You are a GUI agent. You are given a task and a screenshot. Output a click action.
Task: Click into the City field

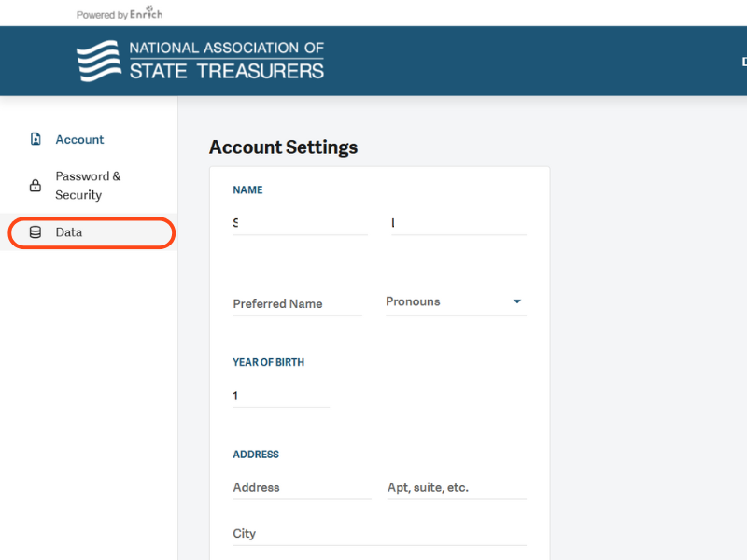(x=378, y=534)
